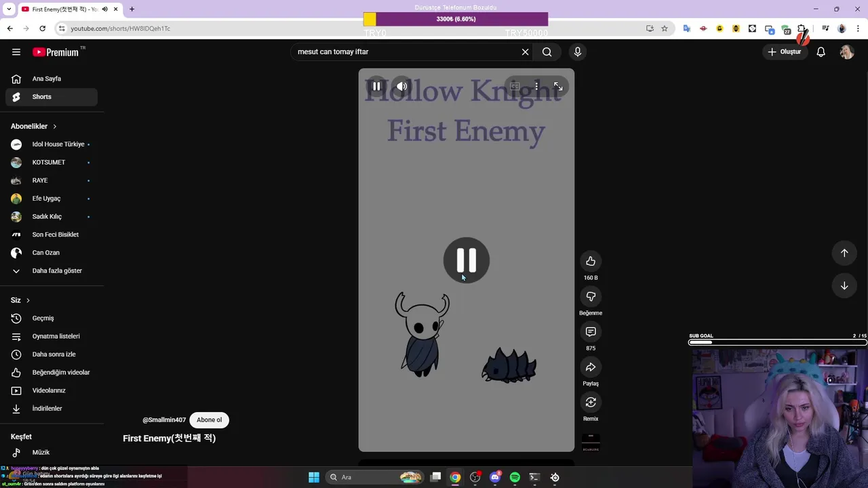Expand Daha fazla göster subscriptions

[x=52, y=270]
